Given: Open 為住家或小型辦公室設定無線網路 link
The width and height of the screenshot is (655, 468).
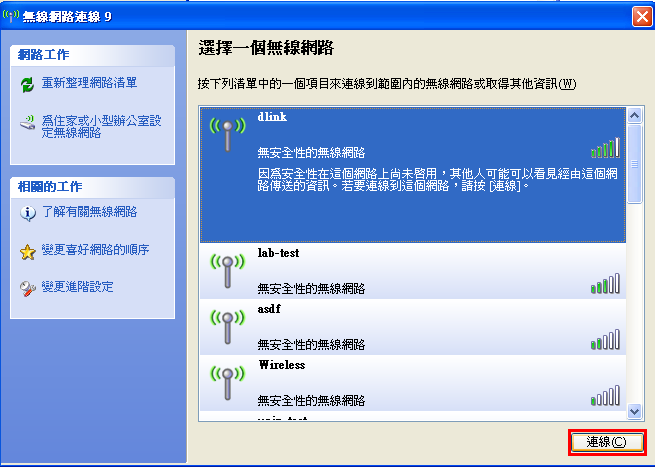Looking at the screenshot, I should pos(101,127).
